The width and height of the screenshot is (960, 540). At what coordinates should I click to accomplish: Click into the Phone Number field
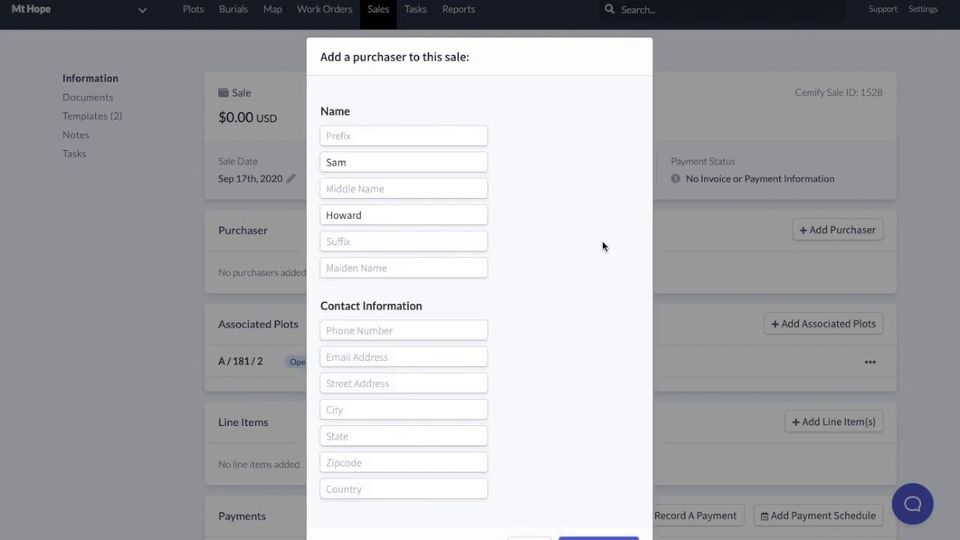(x=404, y=331)
